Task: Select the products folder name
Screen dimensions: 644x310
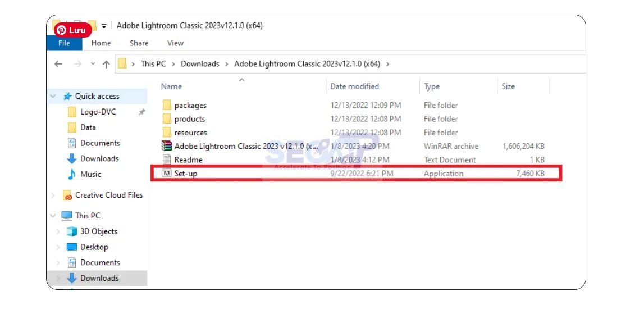Action: [189, 119]
